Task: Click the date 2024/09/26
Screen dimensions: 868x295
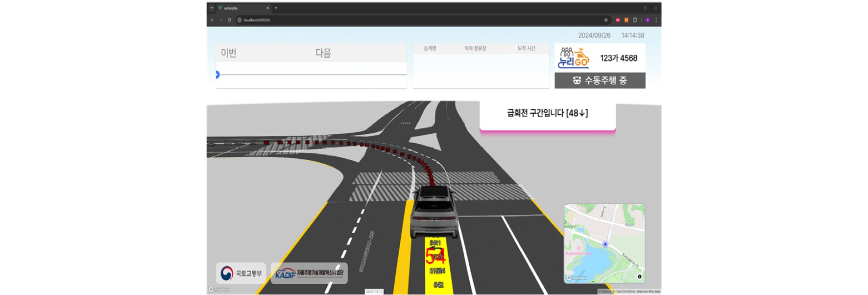Action: click(x=594, y=35)
